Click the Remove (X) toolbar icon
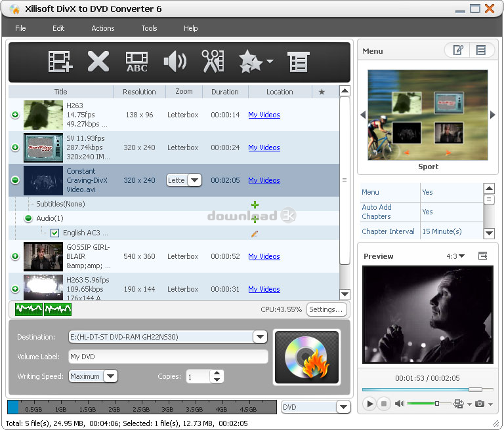504x430 pixels. tap(98, 62)
